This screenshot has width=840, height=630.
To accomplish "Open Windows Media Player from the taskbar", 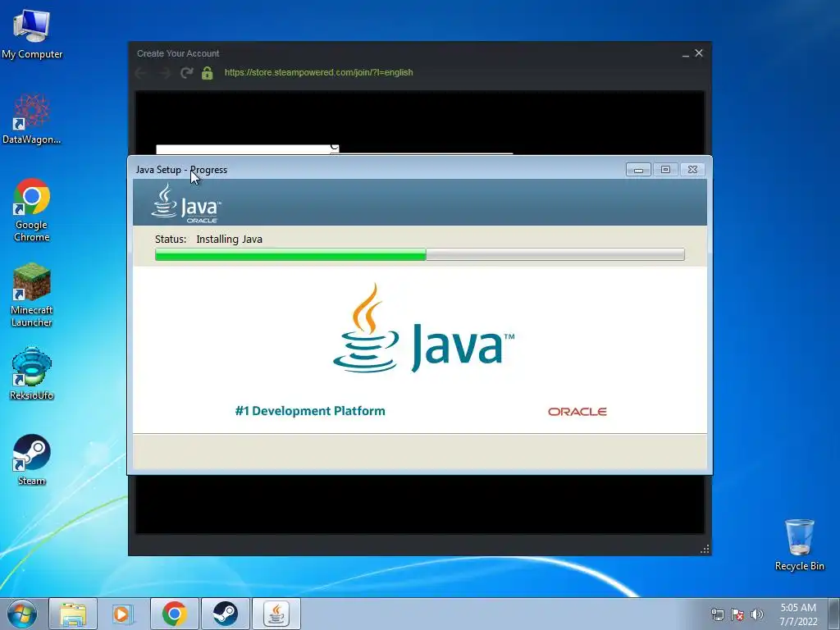I will coord(123,614).
